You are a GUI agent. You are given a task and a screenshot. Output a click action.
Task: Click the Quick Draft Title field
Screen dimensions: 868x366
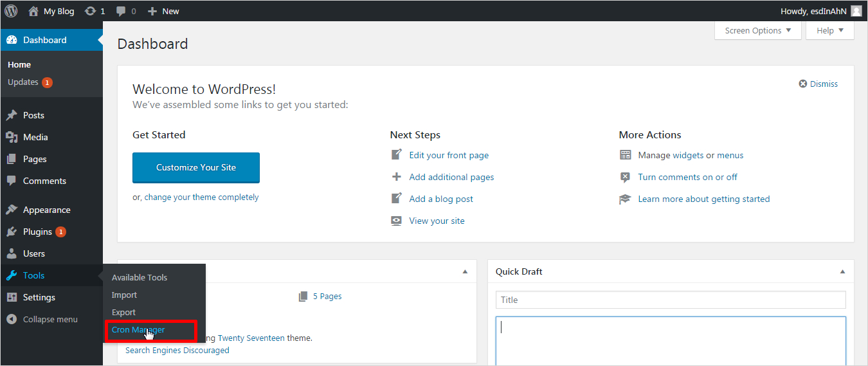(x=671, y=300)
